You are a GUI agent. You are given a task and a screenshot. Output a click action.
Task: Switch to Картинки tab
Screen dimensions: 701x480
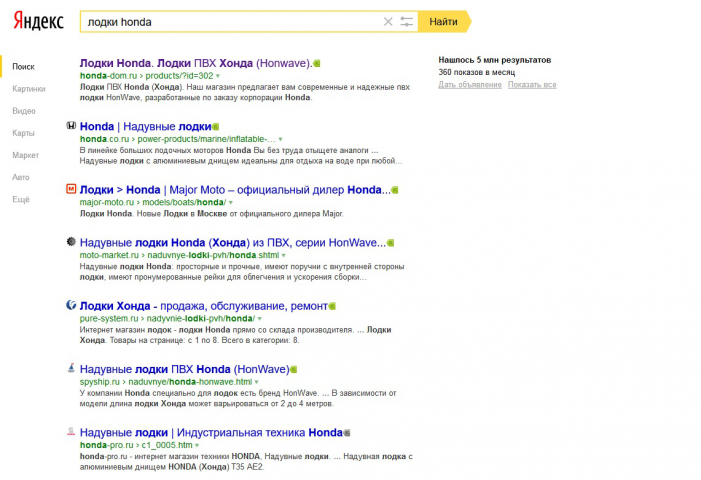coord(29,88)
